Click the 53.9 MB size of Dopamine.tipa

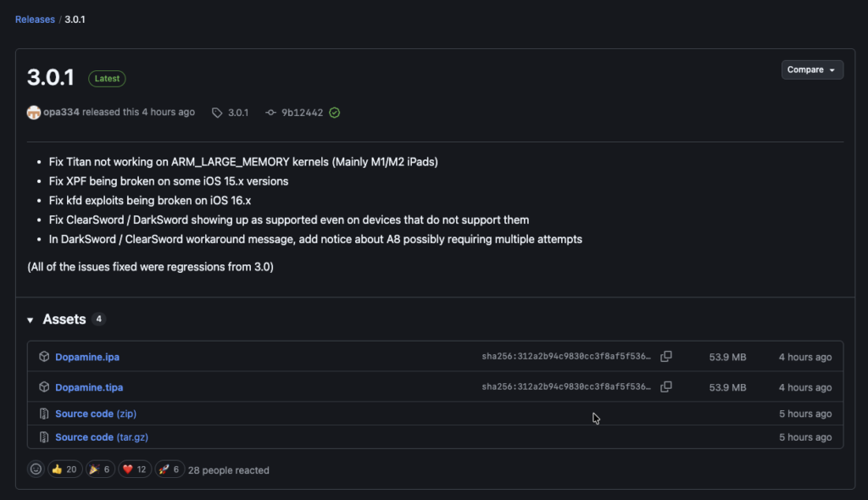(727, 387)
